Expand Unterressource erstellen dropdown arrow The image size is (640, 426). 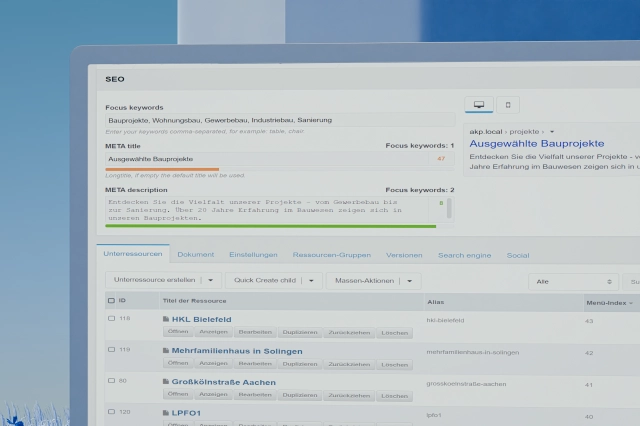point(211,280)
